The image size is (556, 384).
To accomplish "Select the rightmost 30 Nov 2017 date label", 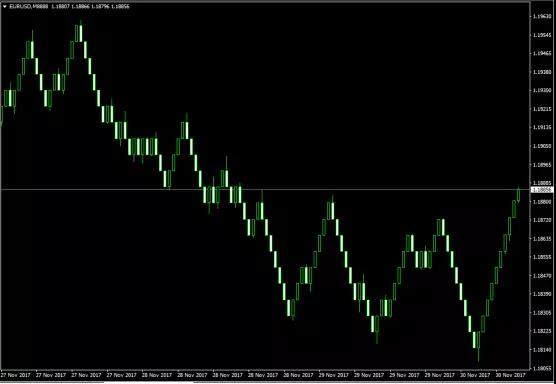I will coord(510,375).
